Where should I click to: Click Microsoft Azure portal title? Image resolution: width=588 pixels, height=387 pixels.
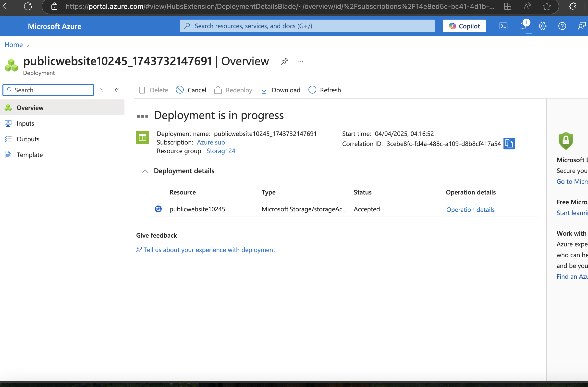click(54, 26)
